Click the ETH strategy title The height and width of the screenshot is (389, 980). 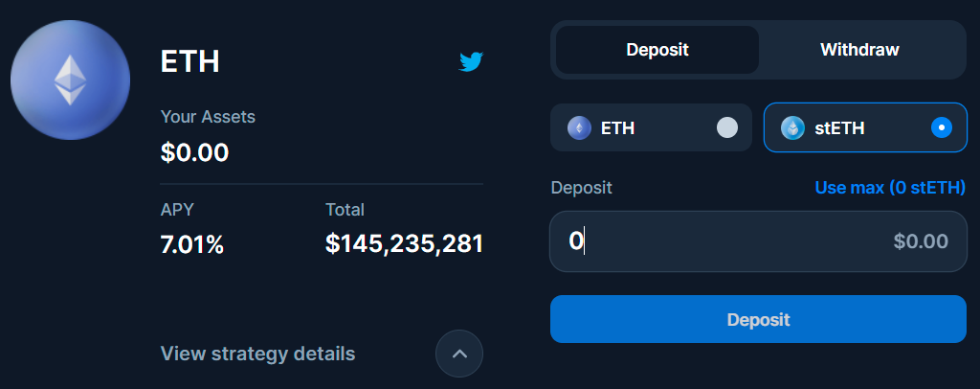(190, 62)
